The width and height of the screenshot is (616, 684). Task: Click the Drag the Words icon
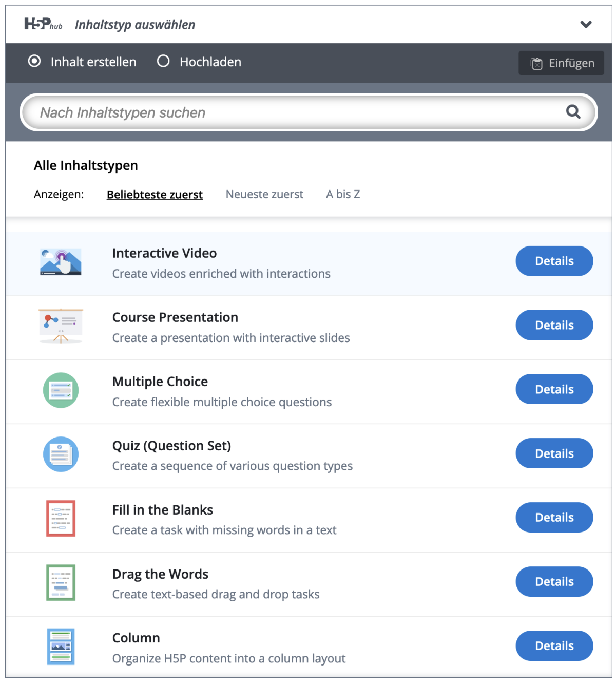(61, 583)
